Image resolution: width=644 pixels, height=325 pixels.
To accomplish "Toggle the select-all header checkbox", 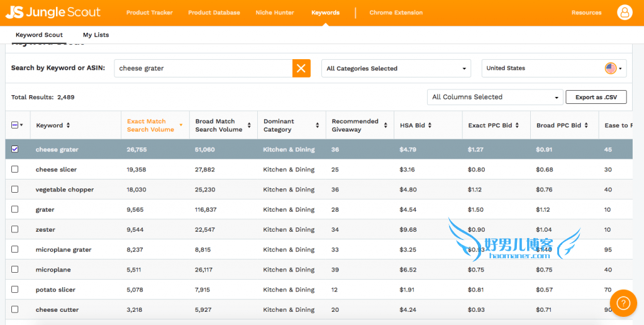I will click(15, 125).
